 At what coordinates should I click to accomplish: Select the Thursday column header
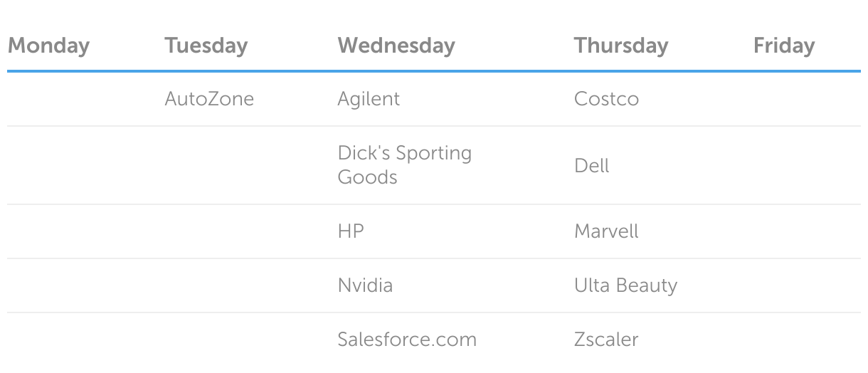(621, 46)
